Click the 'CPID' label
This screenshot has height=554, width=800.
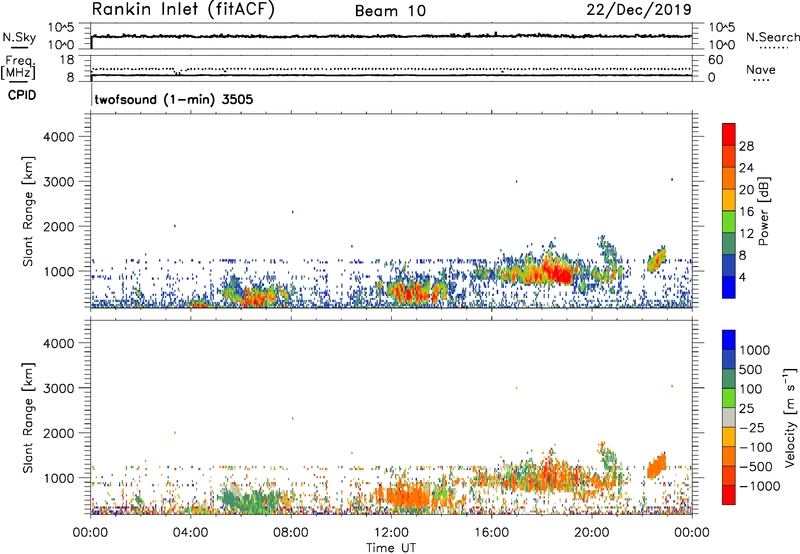(22, 95)
